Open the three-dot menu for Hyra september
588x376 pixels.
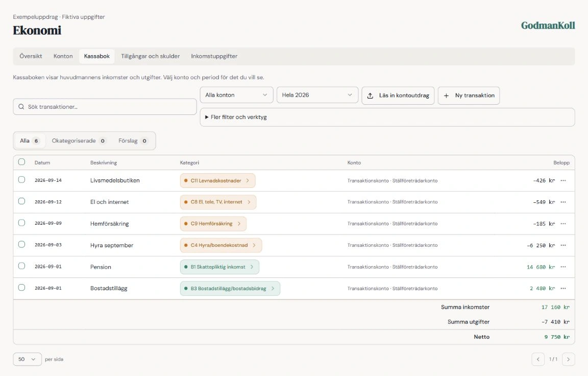coord(563,245)
